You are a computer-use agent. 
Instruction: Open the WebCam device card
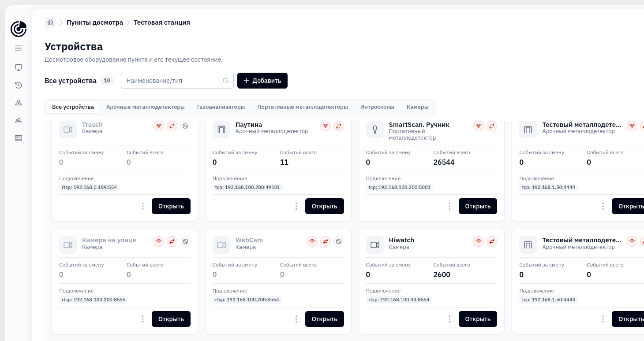coord(325,319)
